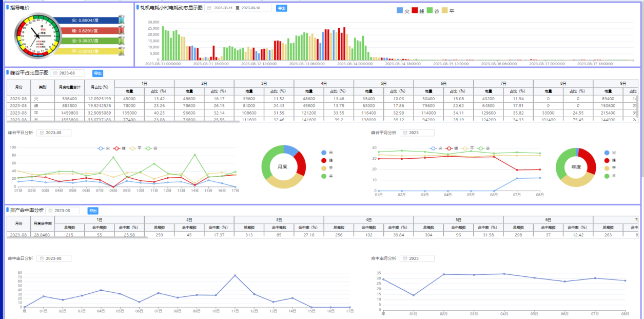Click cell 1459800 in 平 row
This screenshot has width=644, height=319.
(69, 112)
